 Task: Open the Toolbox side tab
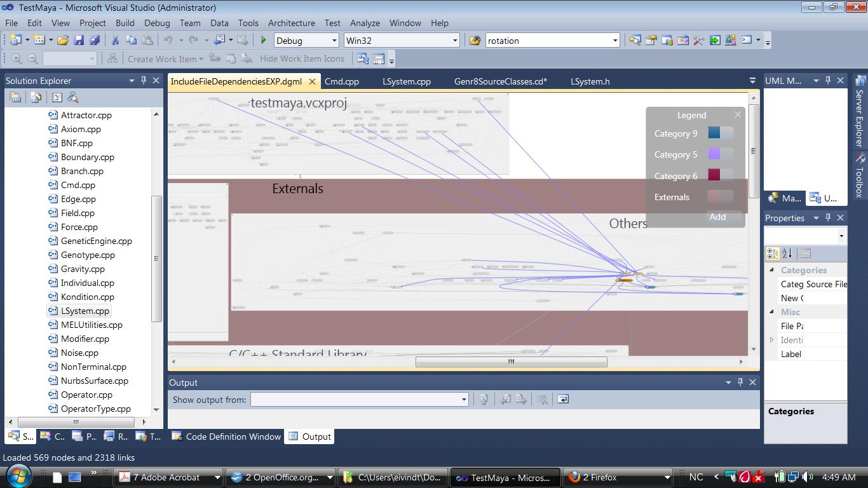click(x=860, y=177)
